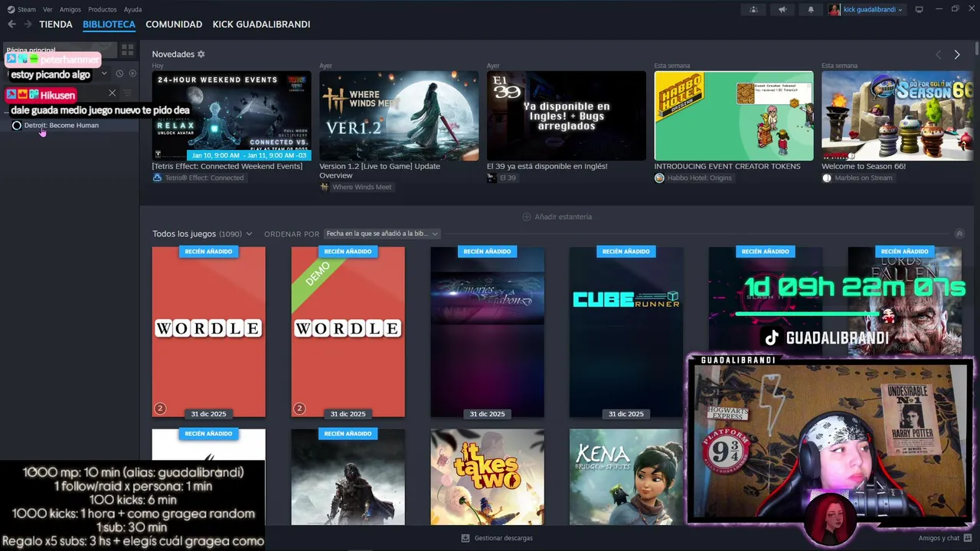Screen dimensions: 980x551
Task: Open the notifications bell
Action: tap(811, 9)
